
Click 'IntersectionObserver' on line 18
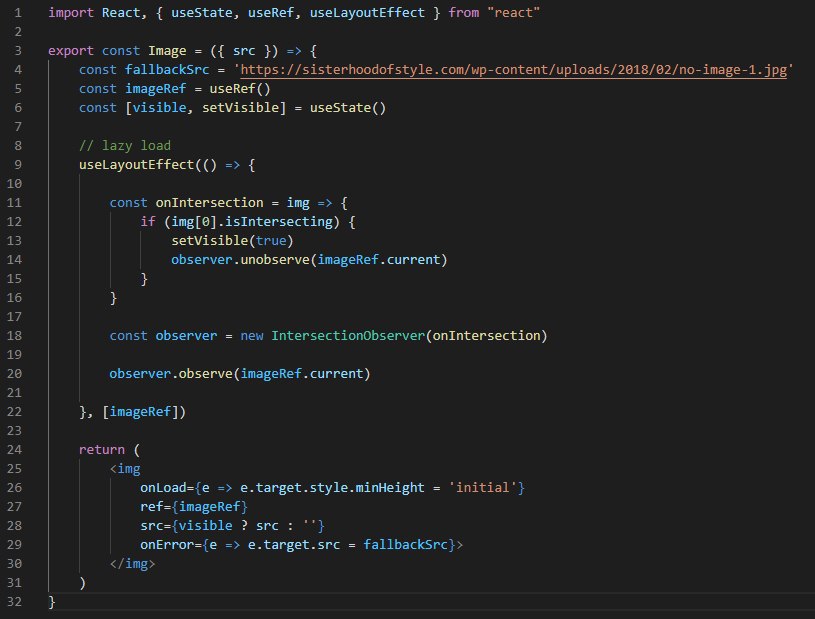pos(348,336)
